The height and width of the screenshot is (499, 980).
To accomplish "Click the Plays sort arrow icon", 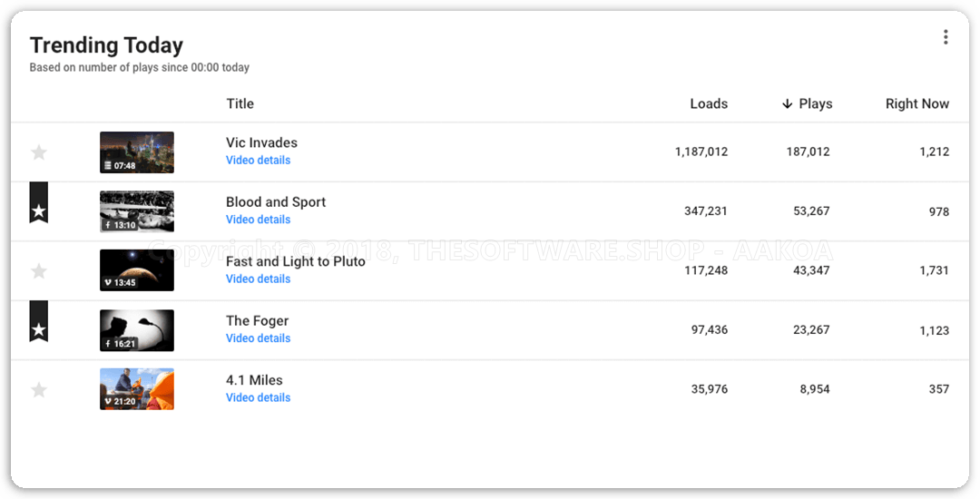I will tap(787, 104).
